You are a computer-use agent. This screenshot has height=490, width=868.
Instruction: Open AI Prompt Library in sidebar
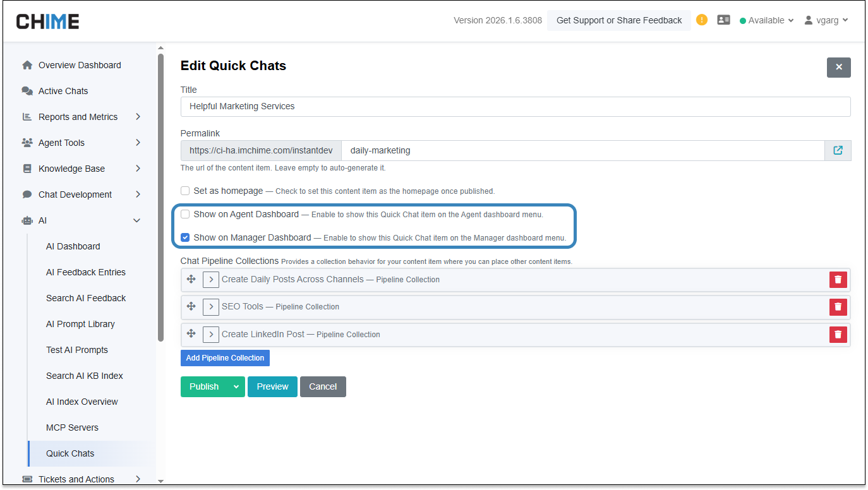80,324
